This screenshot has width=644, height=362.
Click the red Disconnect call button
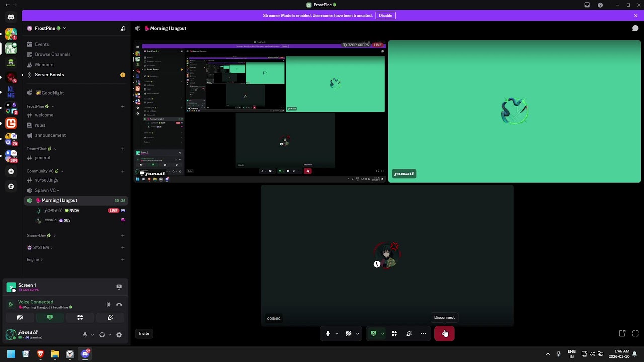(x=444, y=333)
